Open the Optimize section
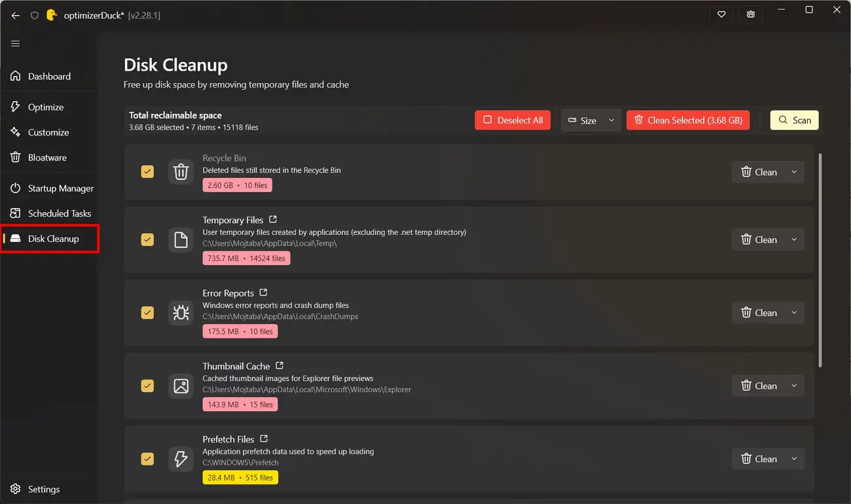Image resolution: width=851 pixels, height=504 pixels. tap(50, 107)
